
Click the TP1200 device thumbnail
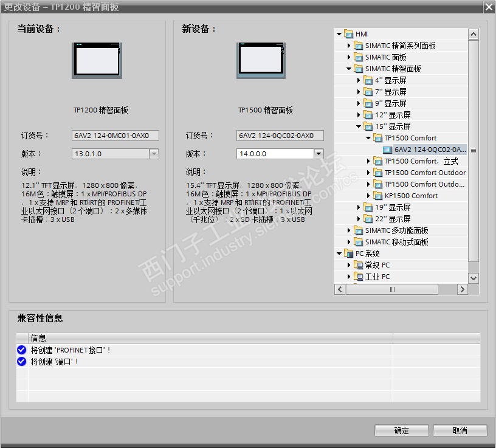97,60
